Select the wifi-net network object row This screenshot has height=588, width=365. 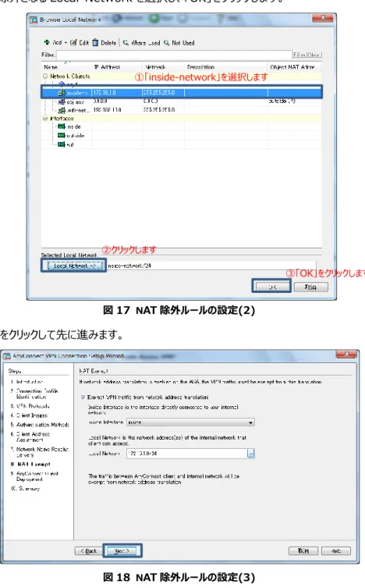[x=181, y=110]
